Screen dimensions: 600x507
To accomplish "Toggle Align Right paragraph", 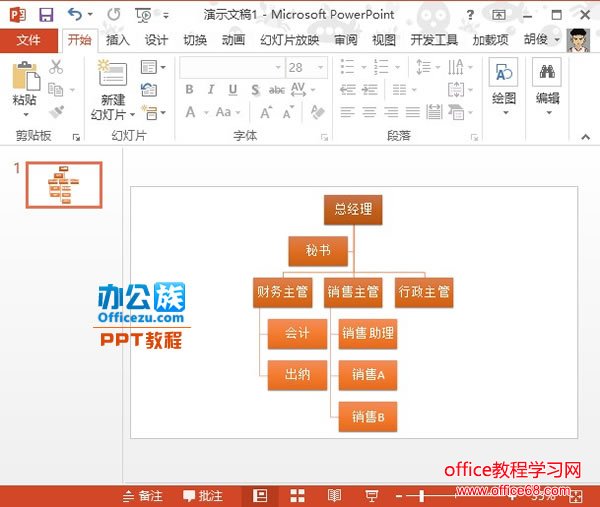I will 391,112.
